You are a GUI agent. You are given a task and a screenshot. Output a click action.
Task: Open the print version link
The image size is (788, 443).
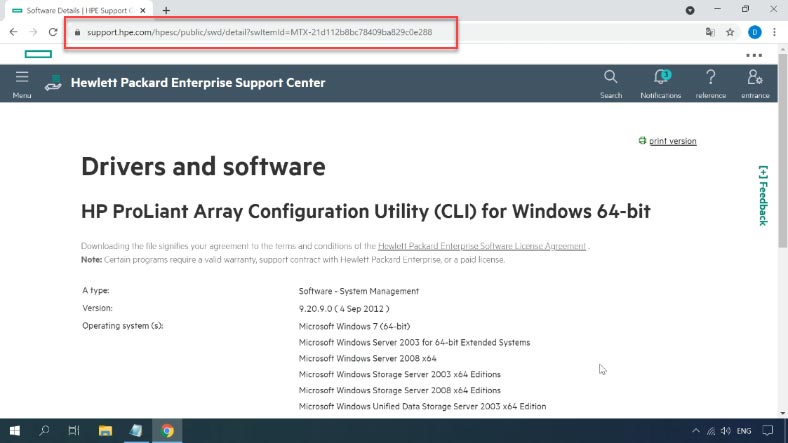672,141
